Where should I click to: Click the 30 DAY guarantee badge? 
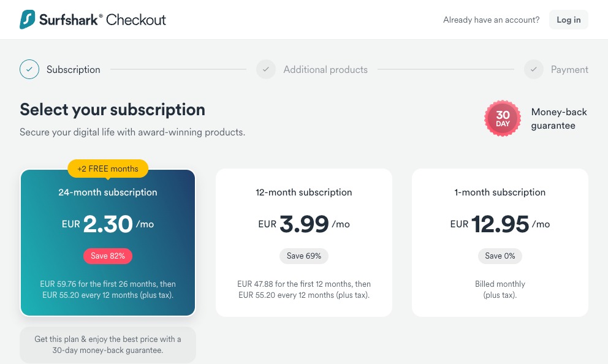(503, 119)
